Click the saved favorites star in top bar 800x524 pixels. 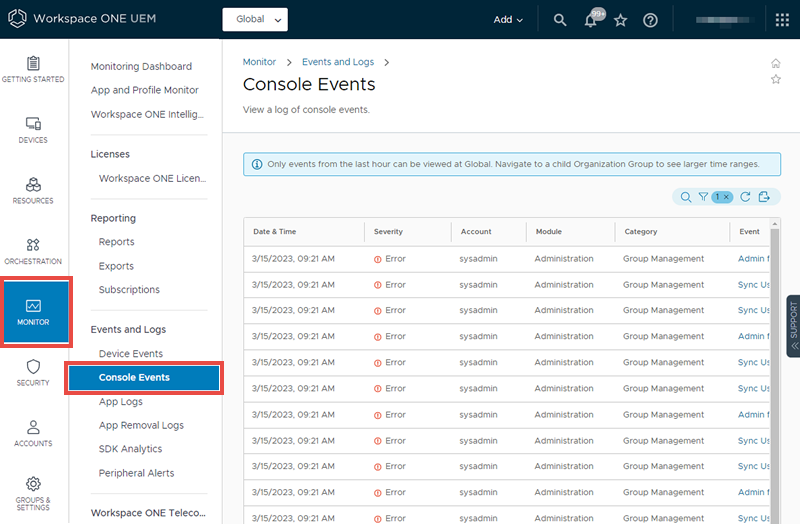pyautogui.click(x=620, y=20)
